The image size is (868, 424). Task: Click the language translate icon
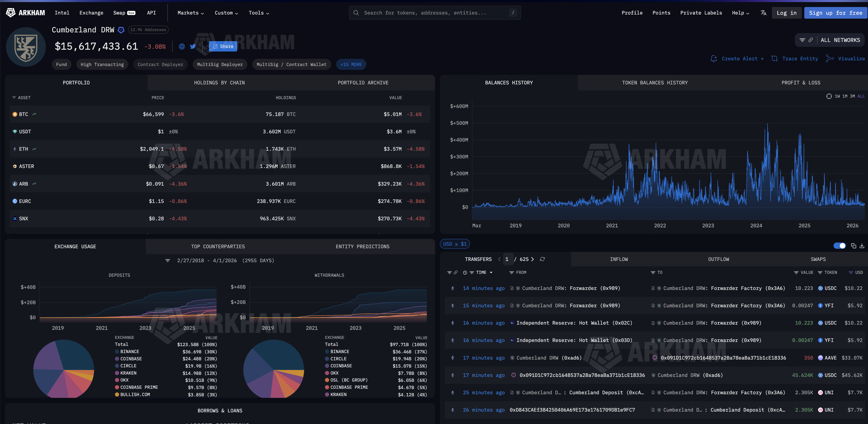(x=763, y=13)
